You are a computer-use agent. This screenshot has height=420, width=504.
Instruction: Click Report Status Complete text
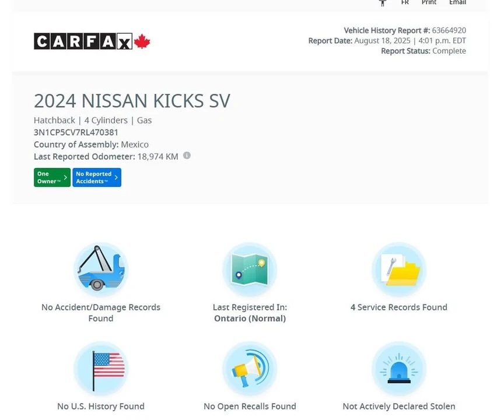423,51
